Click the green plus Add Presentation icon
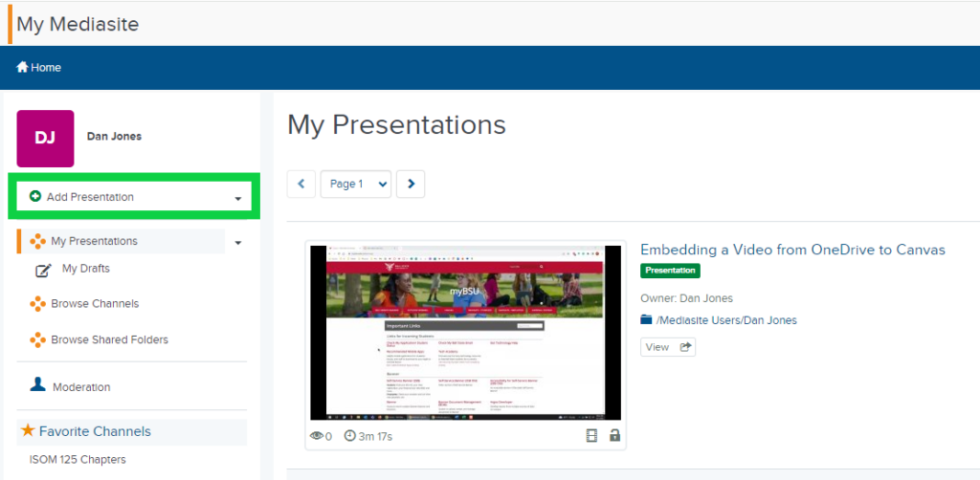 pos(35,197)
